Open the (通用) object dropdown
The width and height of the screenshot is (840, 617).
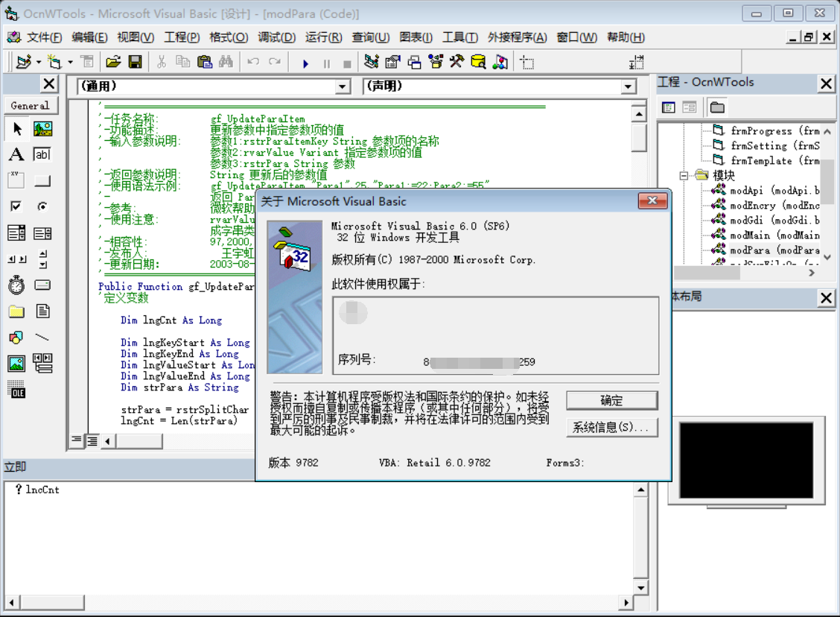coord(343,86)
